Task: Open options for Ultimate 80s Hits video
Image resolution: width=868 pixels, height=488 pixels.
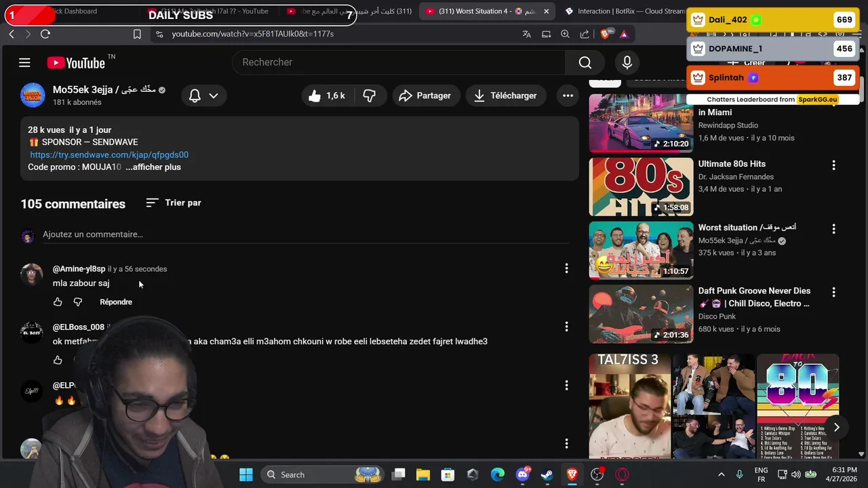Action: click(x=833, y=165)
